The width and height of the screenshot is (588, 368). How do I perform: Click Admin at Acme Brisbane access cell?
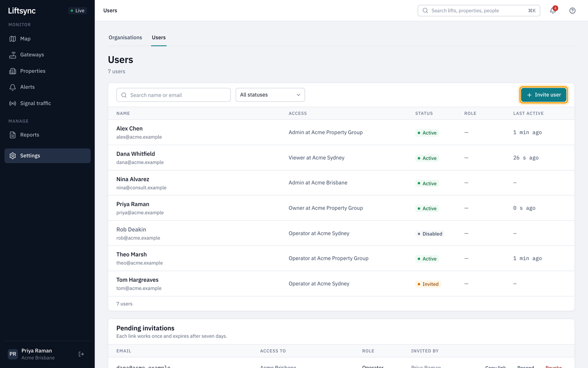point(318,183)
